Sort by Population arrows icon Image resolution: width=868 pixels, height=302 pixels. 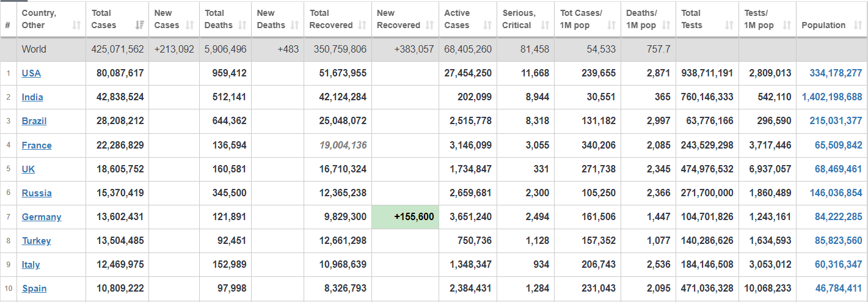tap(858, 25)
